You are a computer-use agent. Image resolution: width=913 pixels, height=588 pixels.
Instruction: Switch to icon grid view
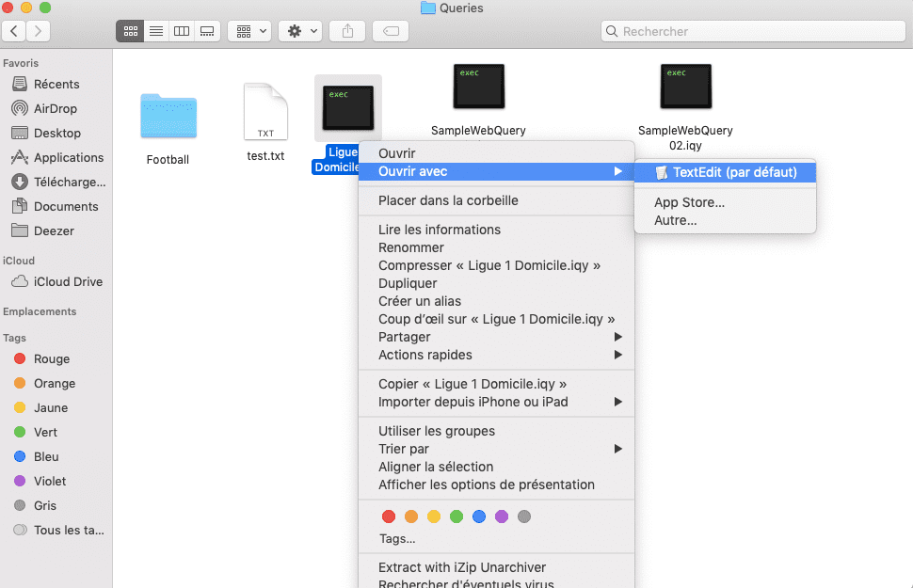click(130, 31)
